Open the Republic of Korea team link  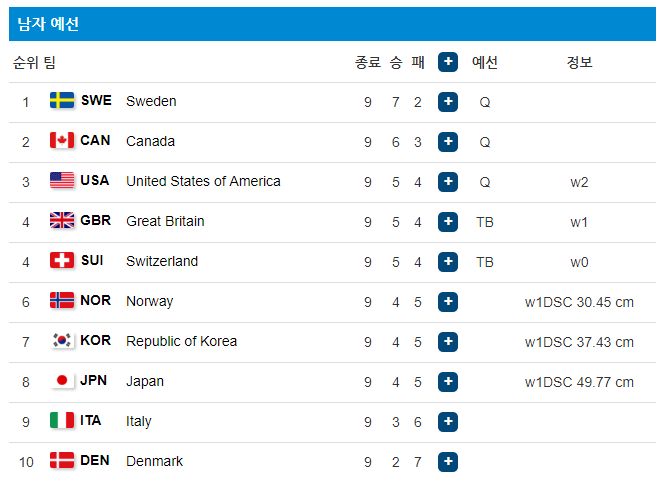click(181, 341)
